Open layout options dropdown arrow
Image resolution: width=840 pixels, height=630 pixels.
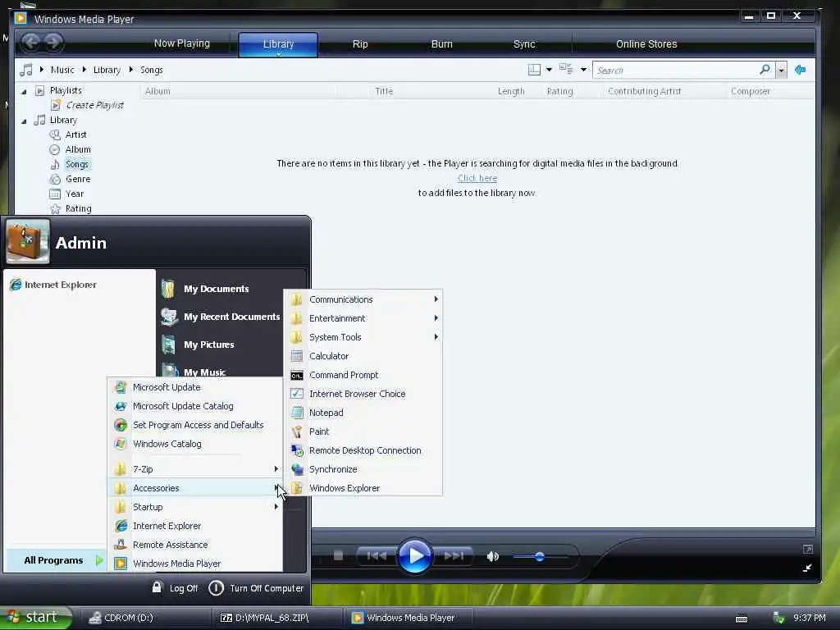(x=549, y=70)
